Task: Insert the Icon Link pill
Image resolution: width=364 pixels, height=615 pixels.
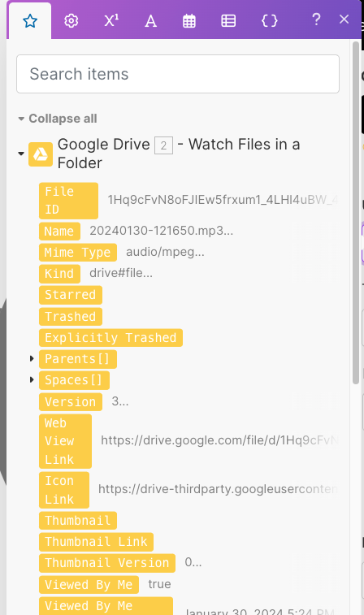Action: pos(64,490)
